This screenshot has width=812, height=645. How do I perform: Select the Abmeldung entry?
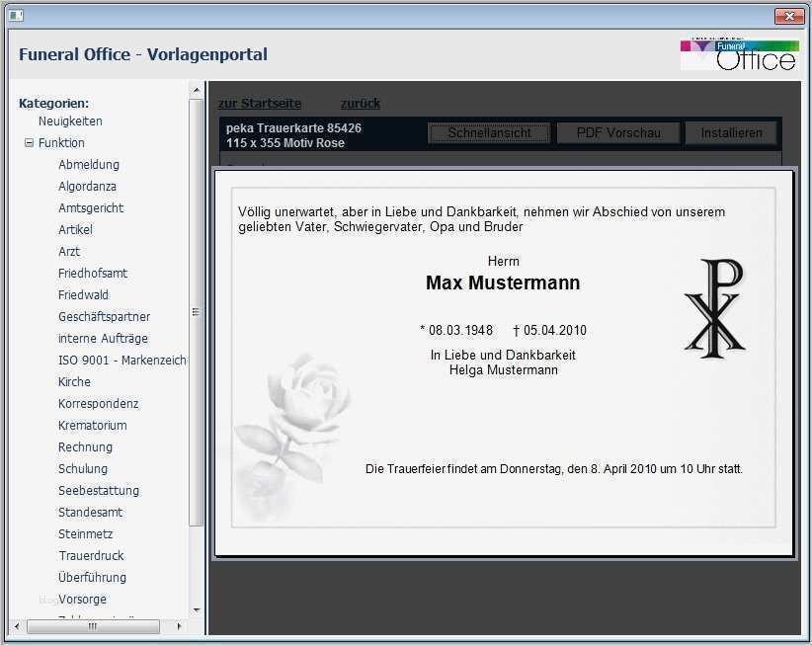[x=87, y=164]
